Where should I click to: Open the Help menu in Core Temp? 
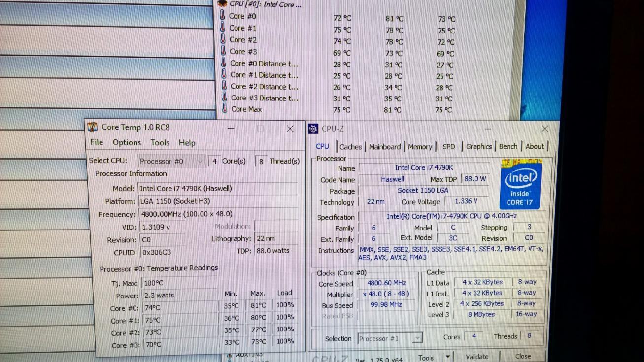coord(187,142)
